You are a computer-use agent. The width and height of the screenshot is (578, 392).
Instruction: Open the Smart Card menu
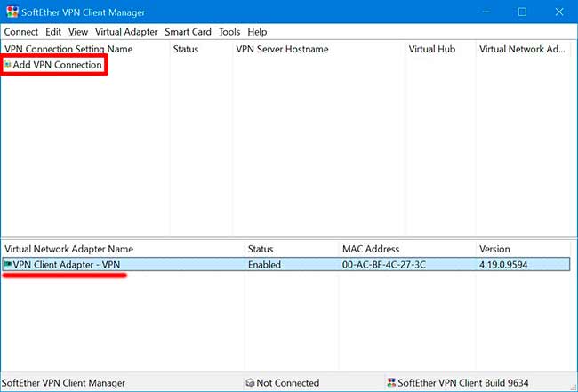tap(188, 32)
